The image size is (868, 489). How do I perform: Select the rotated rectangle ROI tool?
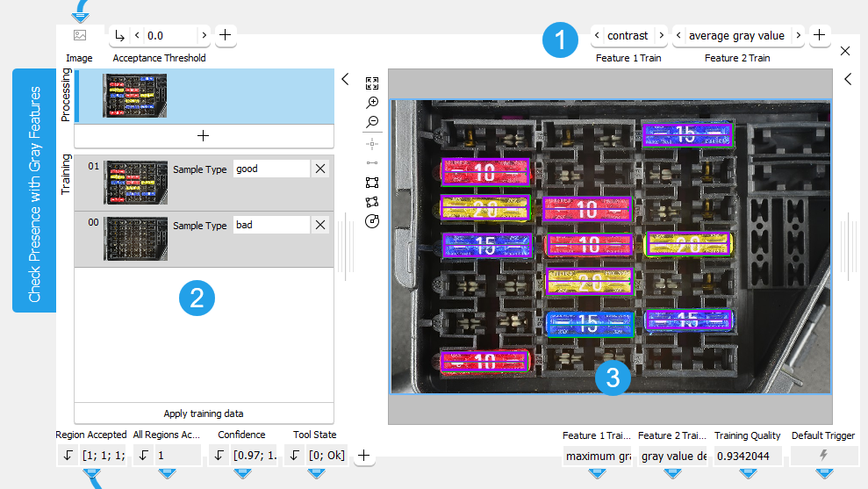pyautogui.click(x=372, y=202)
